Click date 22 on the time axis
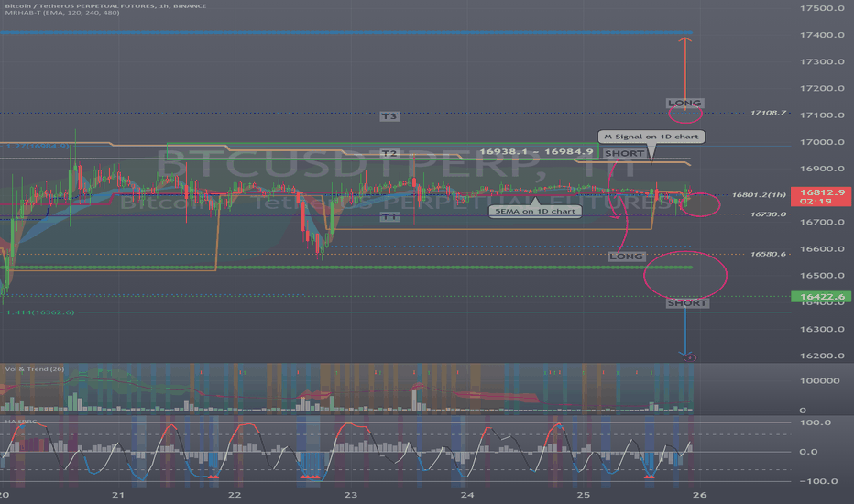The height and width of the screenshot is (504, 854). 235,495
